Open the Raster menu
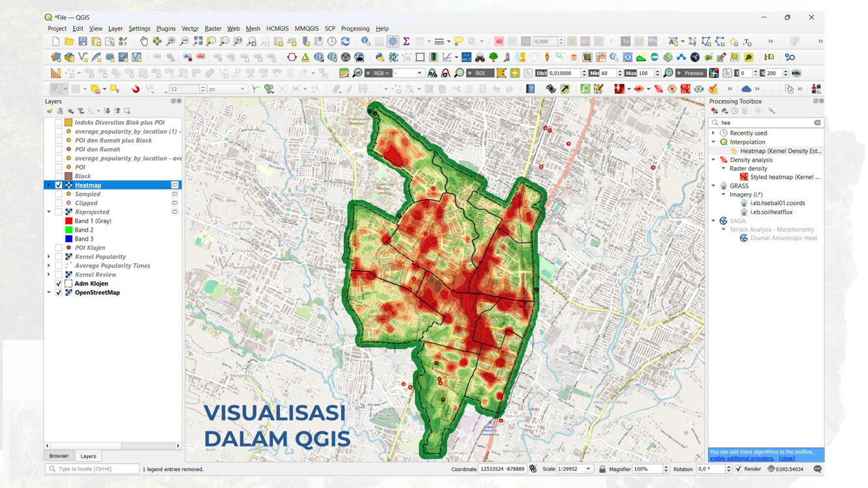The image size is (868, 488). click(213, 28)
